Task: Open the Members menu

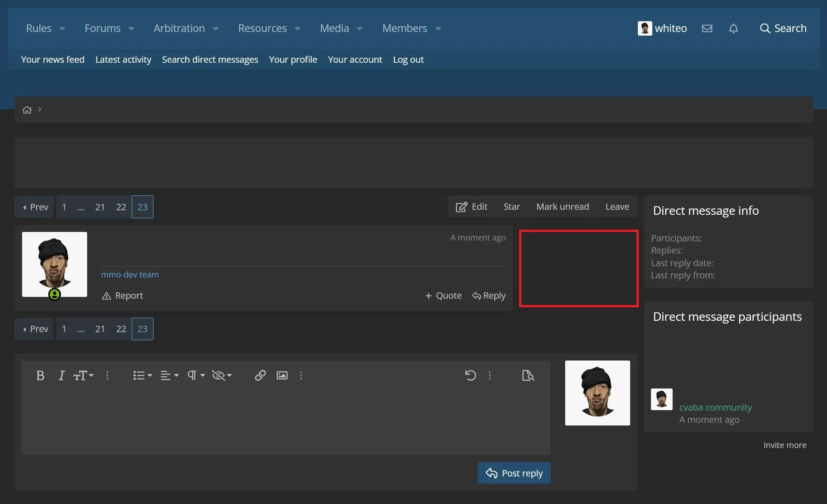Action: (x=404, y=28)
